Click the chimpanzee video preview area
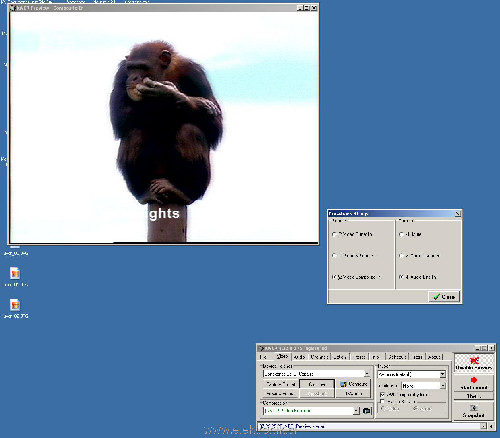 coord(164,127)
